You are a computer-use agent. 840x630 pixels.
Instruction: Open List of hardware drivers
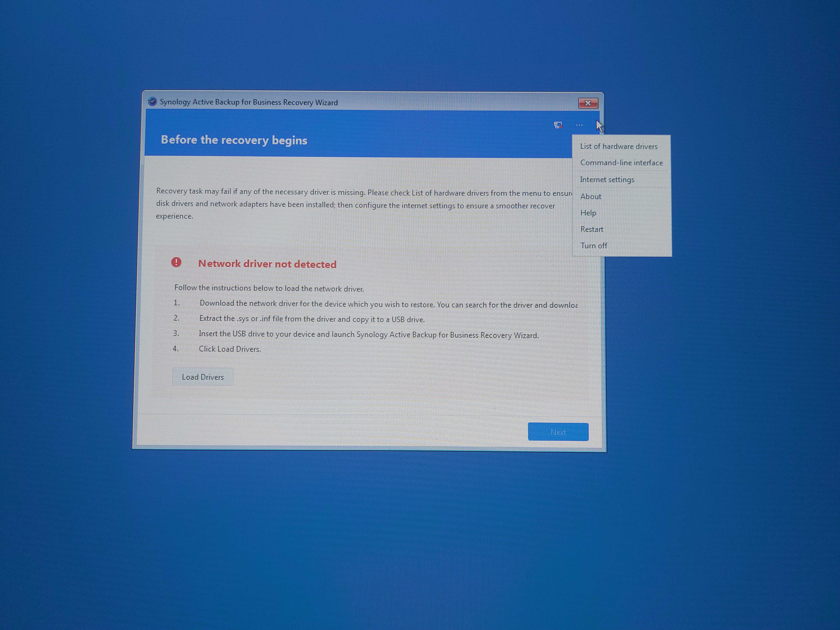tap(619, 146)
